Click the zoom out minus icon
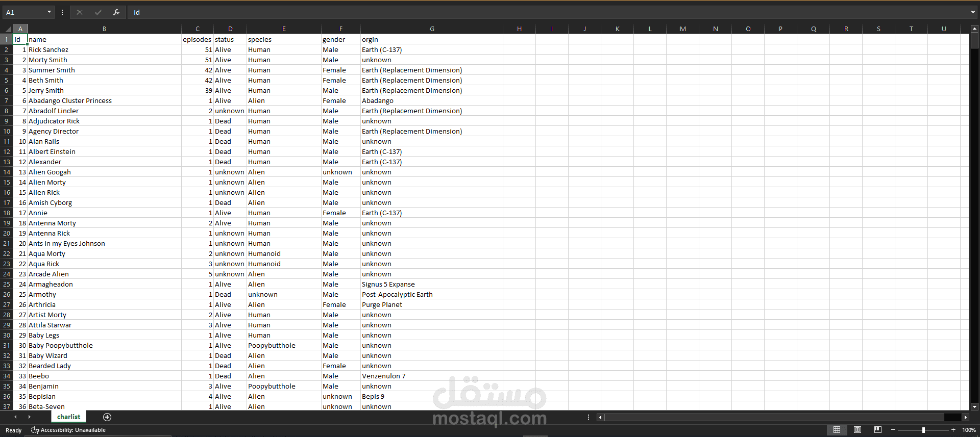This screenshot has height=437, width=980. point(893,430)
